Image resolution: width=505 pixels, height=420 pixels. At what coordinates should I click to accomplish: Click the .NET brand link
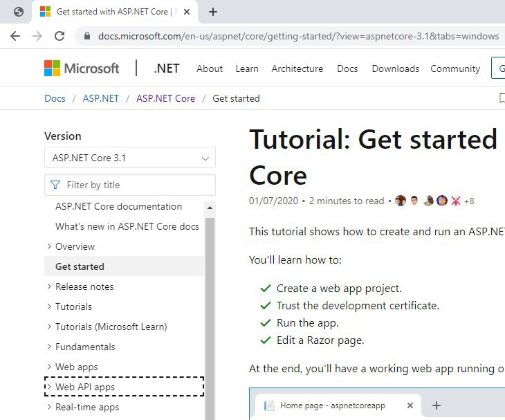[x=167, y=69]
